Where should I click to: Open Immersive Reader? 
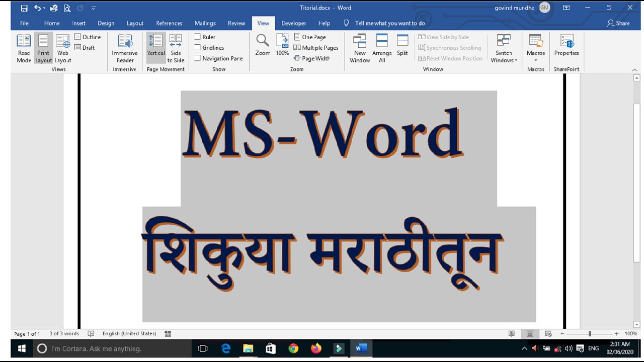[125, 49]
